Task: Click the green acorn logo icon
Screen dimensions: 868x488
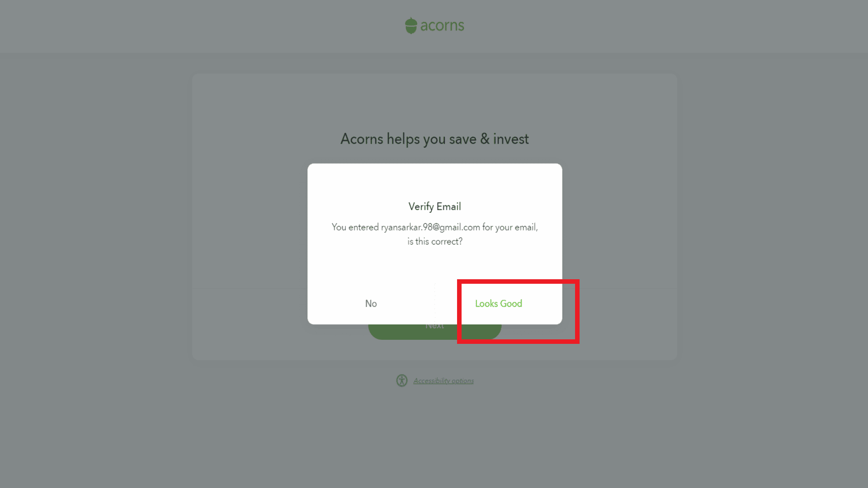Action: (x=410, y=26)
